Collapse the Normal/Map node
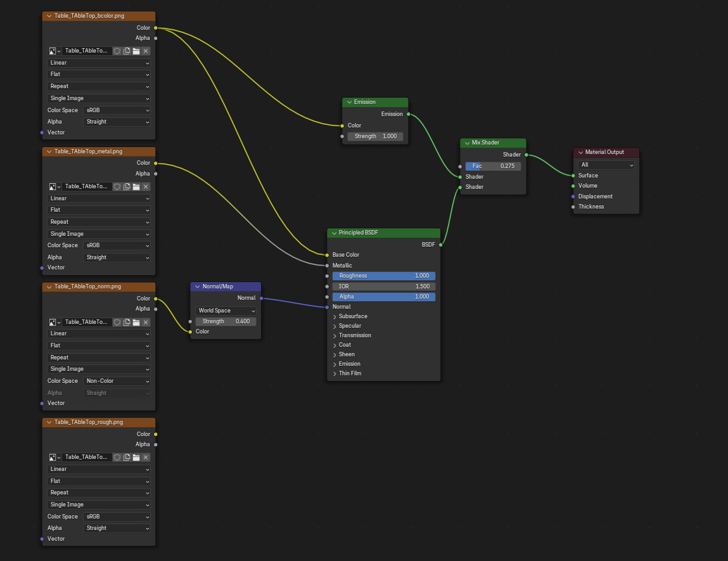Screen dimensions: 728x561 [x=197, y=287]
